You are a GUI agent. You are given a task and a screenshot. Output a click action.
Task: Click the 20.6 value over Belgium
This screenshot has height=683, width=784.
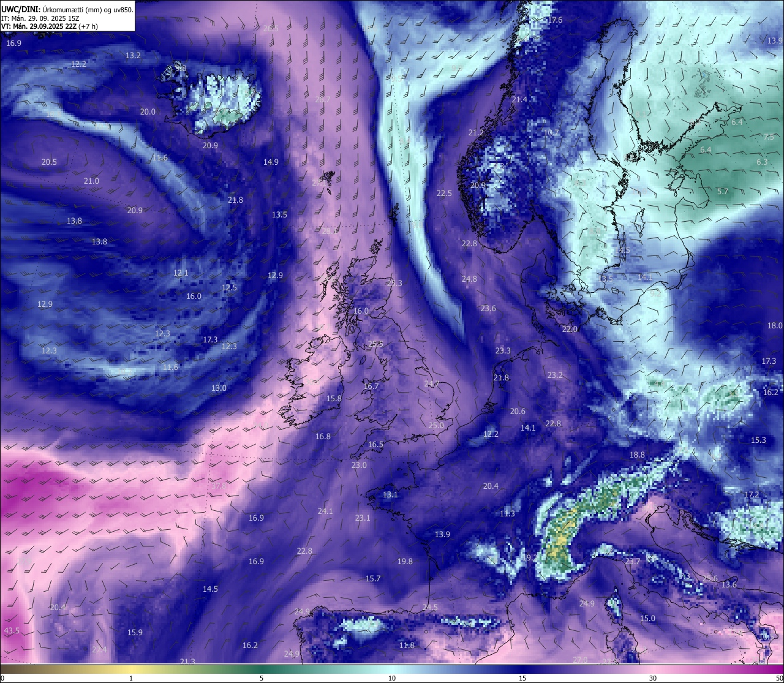[x=518, y=411]
